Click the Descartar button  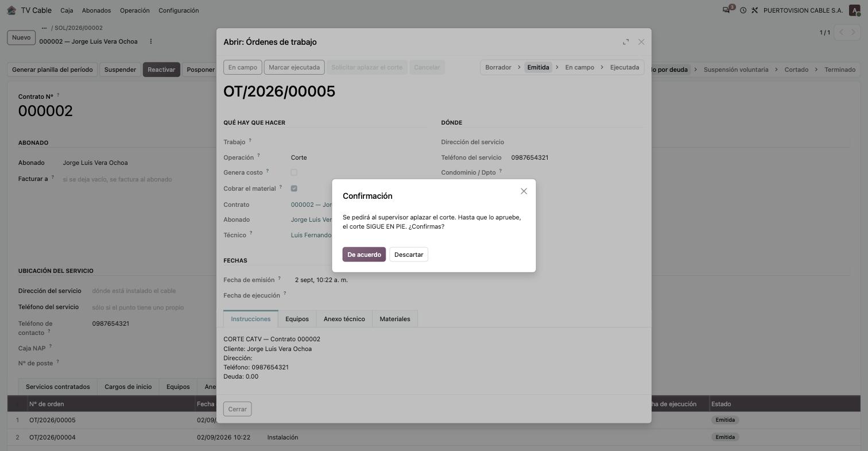[409, 255]
